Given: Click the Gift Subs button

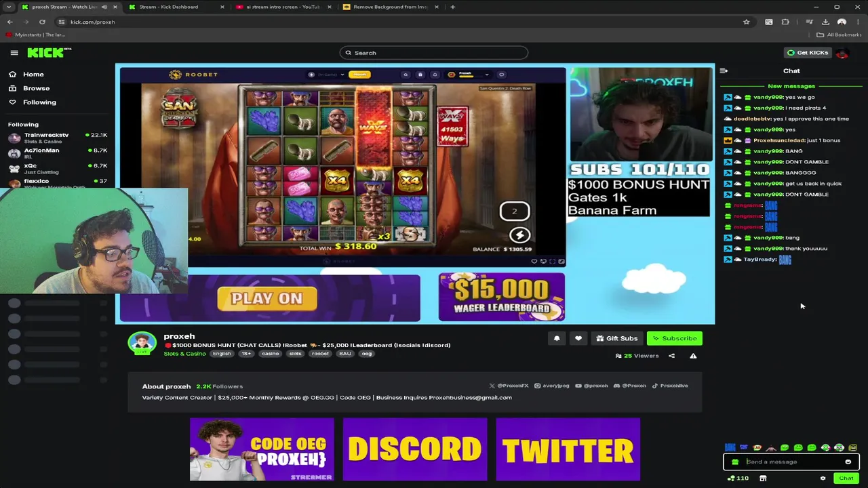Looking at the screenshot, I should 616,338.
